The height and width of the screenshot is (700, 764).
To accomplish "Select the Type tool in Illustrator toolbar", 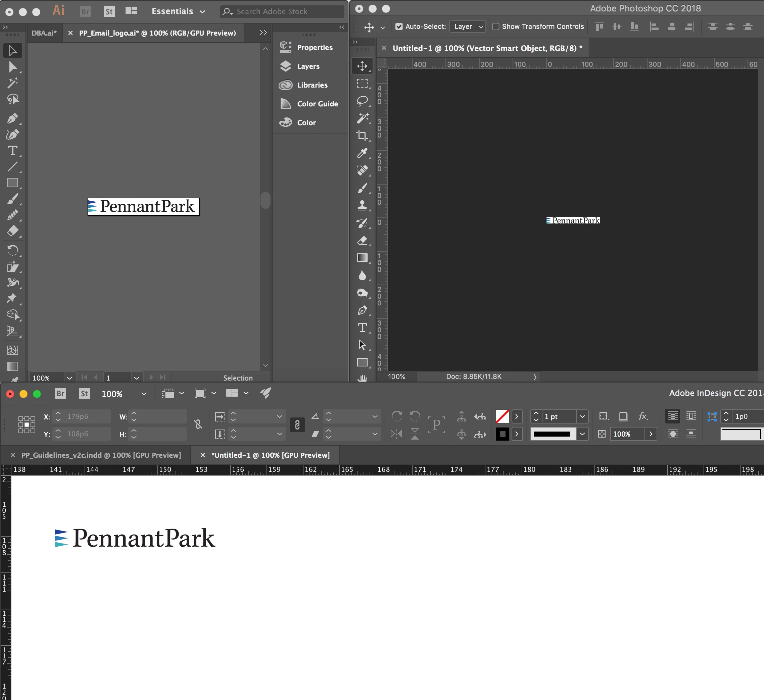I will tap(12, 151).
